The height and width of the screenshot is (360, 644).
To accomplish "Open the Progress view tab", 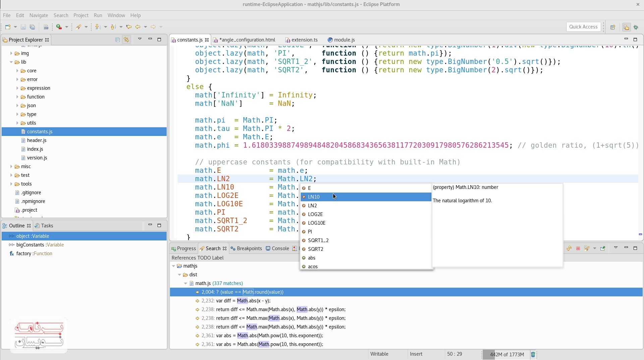I will tap(183, 248).
